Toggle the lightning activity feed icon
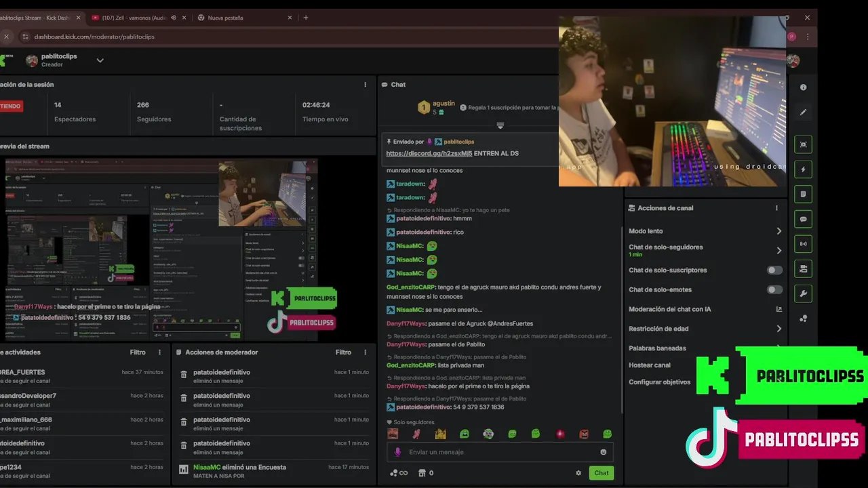Screen dimensions: 868x488 coord(803,169)
